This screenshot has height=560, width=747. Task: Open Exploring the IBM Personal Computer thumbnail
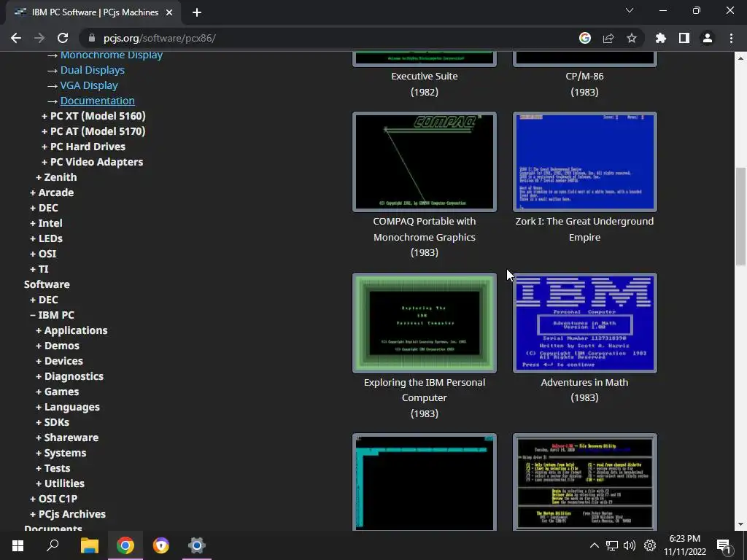pyautogui.click(x=425, y=323)
